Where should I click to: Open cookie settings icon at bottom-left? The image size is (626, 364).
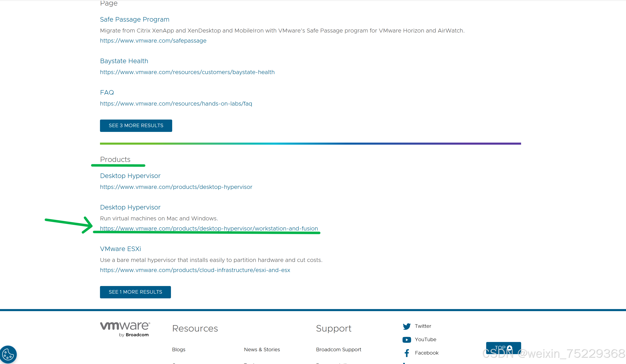pos(8,354)
